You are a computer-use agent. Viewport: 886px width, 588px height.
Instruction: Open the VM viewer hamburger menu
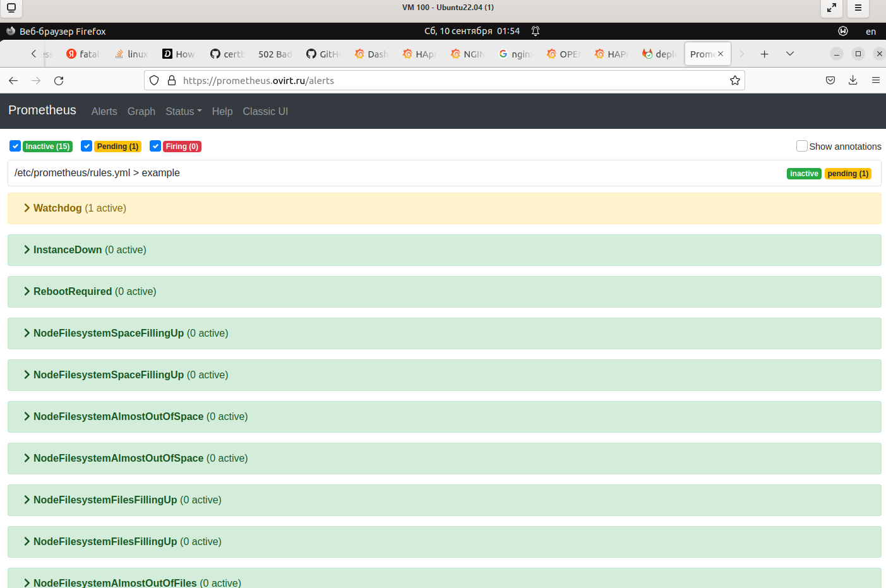[858, 8]
